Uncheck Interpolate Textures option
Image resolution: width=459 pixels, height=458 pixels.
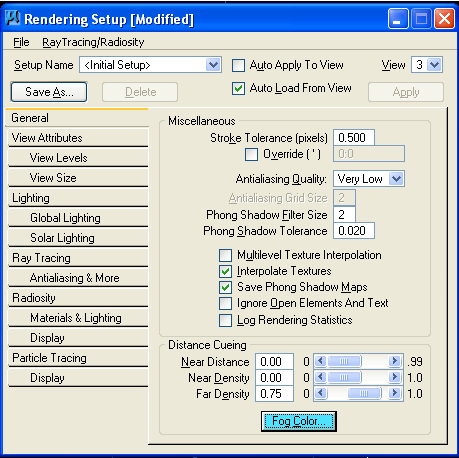[x=226, y=271]
